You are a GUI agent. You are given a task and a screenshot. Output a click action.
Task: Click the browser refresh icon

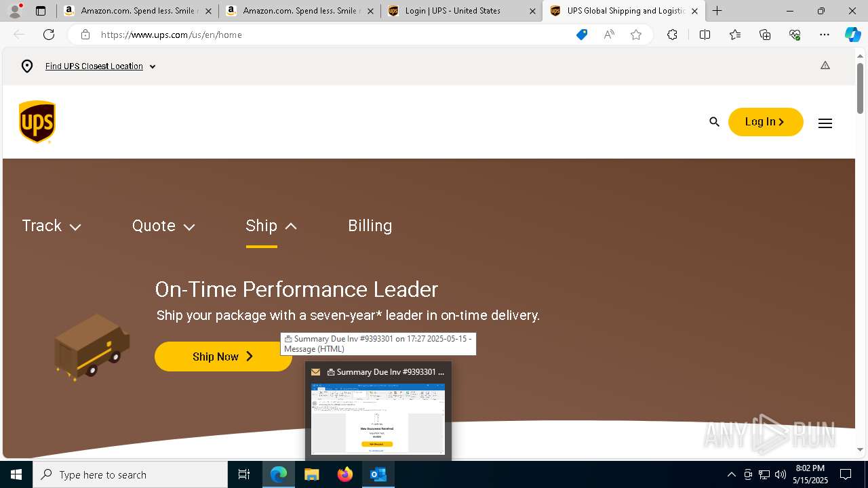[49, 35]
